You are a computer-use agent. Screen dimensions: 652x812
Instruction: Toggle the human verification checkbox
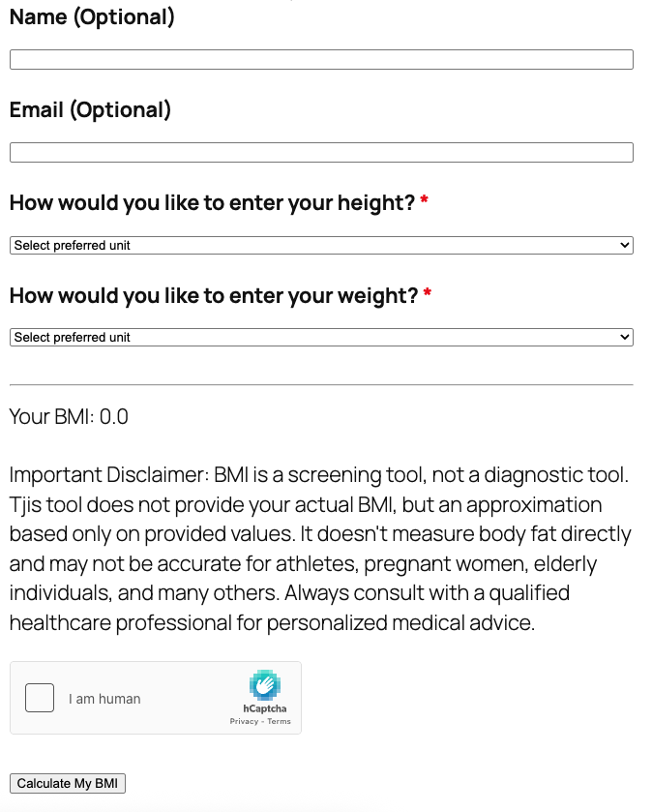tap(39, 697)
